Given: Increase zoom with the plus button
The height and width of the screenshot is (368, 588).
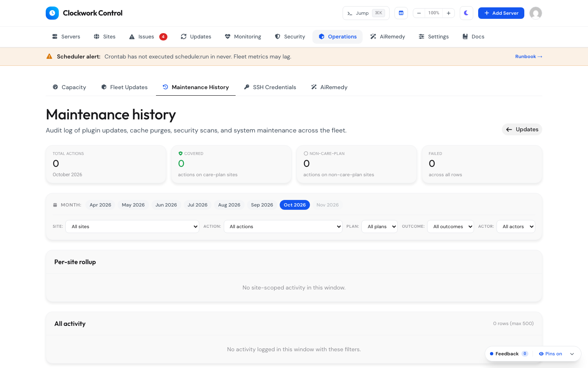Looking at the screenshot, I should [448, 13].
